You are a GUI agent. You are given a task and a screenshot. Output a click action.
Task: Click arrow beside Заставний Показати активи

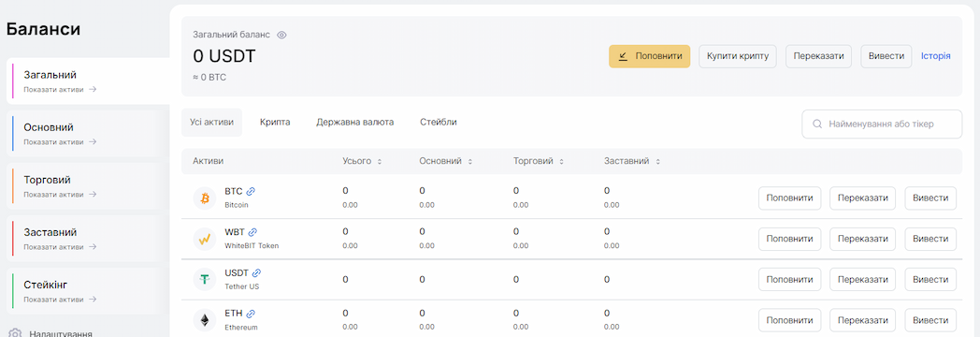pyautogui.click(x=93, y=247)
